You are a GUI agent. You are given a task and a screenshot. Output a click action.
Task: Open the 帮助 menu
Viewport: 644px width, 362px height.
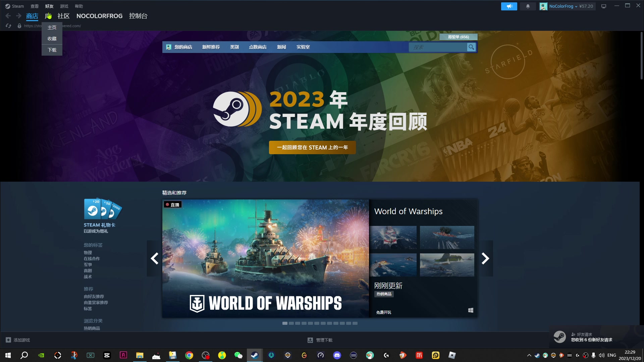click(x=79, y=6)
